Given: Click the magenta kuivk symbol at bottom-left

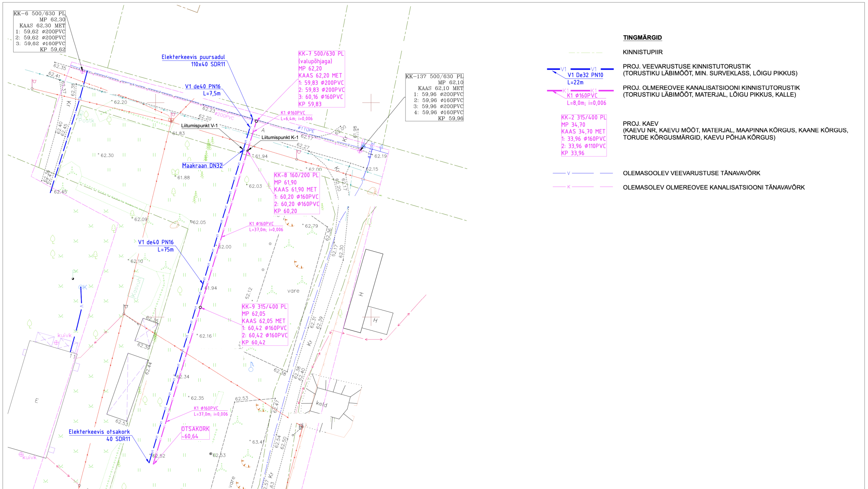Looking at the screenshot, I should click(21, 455).
